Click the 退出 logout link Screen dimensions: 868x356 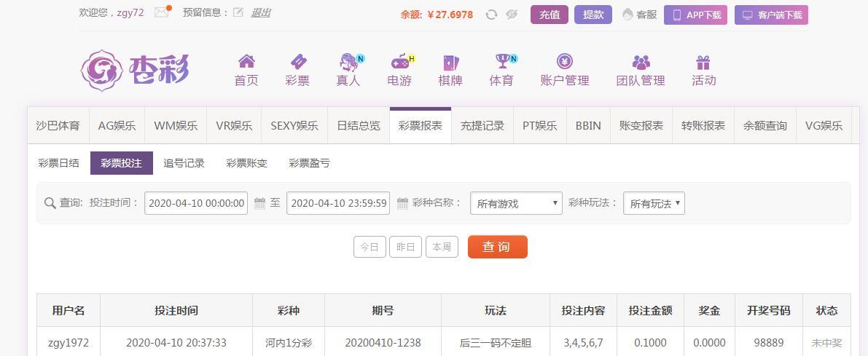260,12
